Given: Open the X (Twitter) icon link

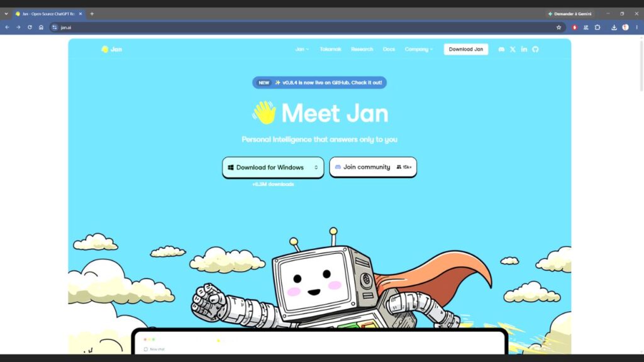Looking at the screenshot, I should pyautogui.click(x=513, y=49).
